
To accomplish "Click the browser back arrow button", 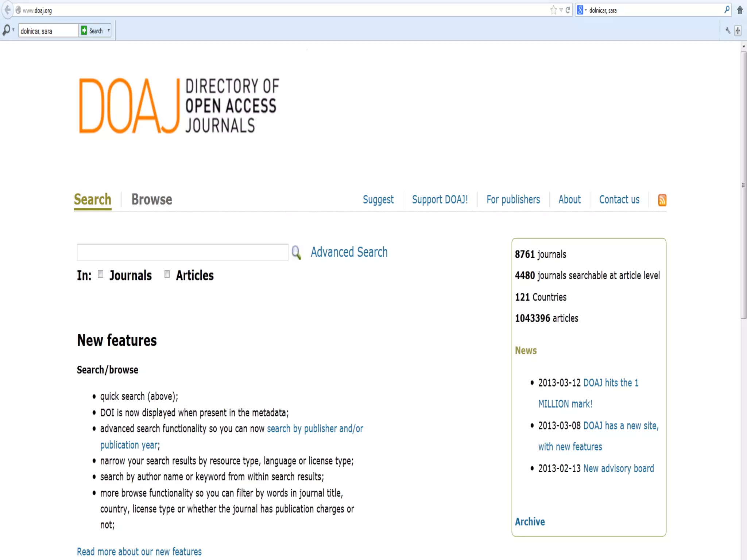I will pyautogui.click(x=7, y=10).
